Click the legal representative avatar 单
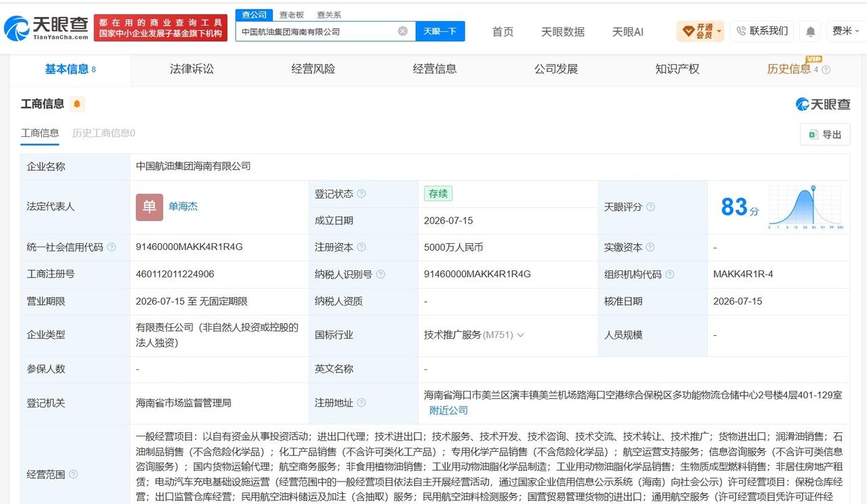This screenshot has width=867, height=504. [x=149, y=207]
